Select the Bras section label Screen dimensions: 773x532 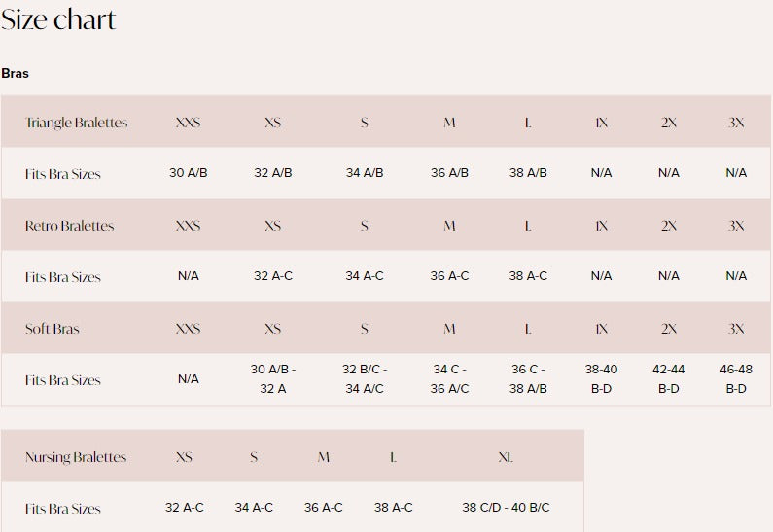[x=16, y=73]
